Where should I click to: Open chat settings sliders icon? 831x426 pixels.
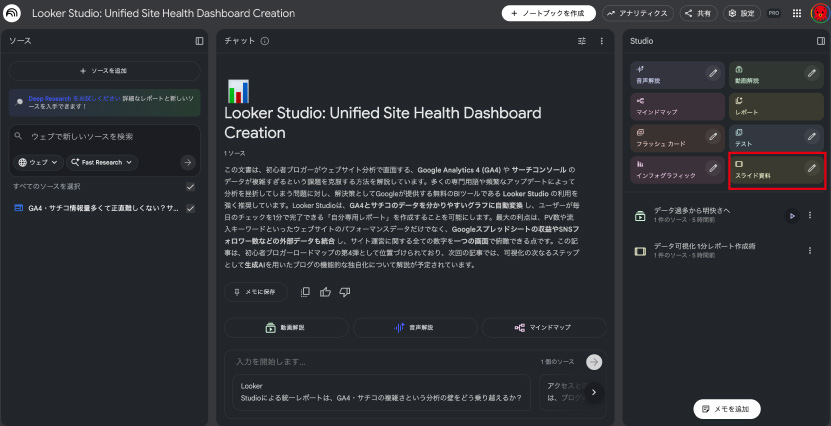(582, 41)
